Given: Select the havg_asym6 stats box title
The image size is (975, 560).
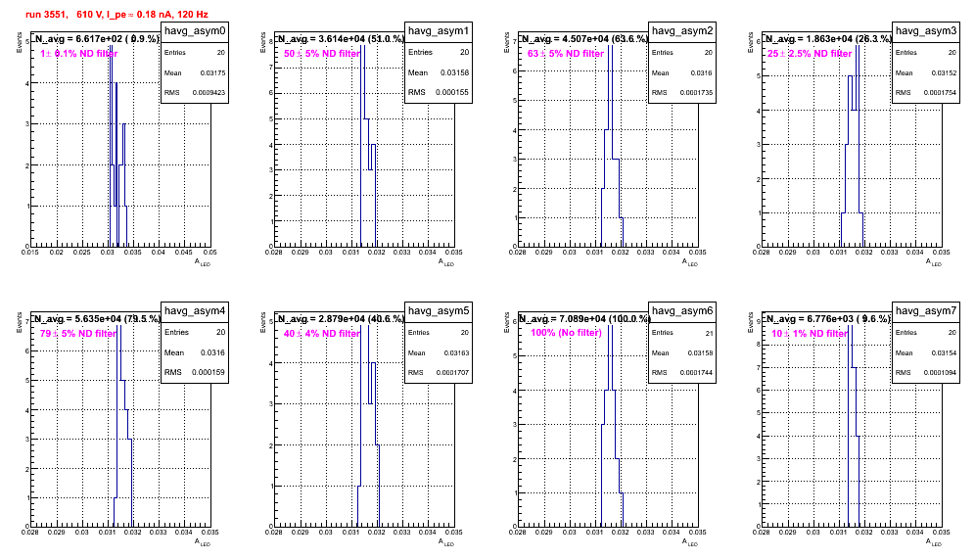Looking at the screenshot, I should point(682,310).
